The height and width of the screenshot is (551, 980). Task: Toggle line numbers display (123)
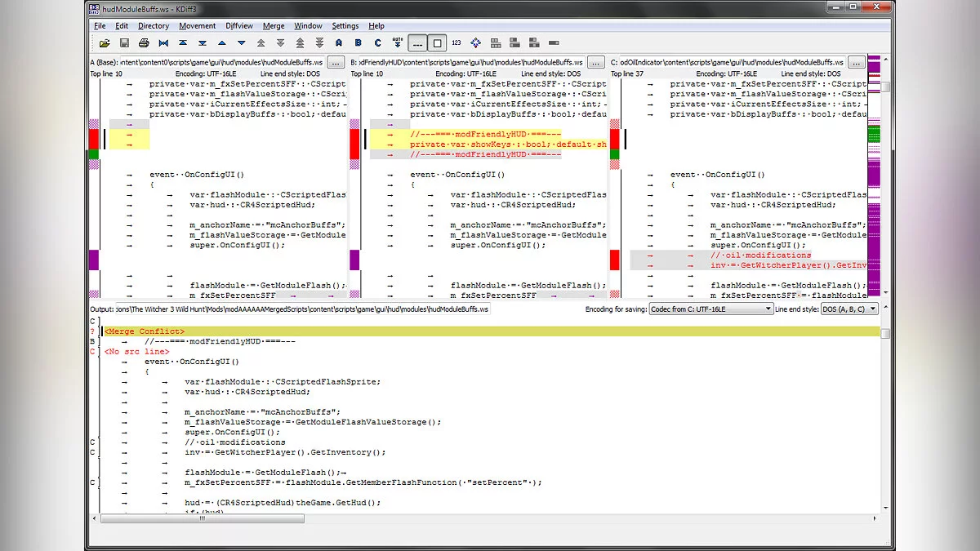click(x=456, y=42)
